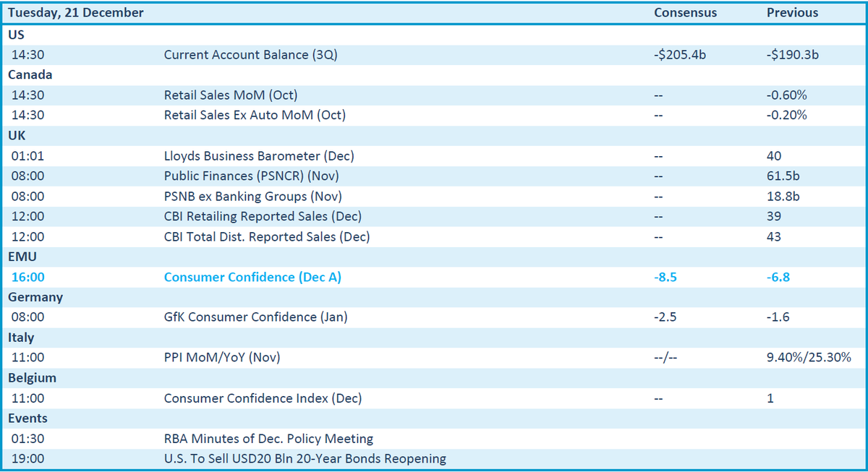
Task: Click 'CBI Total Dist. Reported Sales (Dec)' text
Action: tap(267, 236)
